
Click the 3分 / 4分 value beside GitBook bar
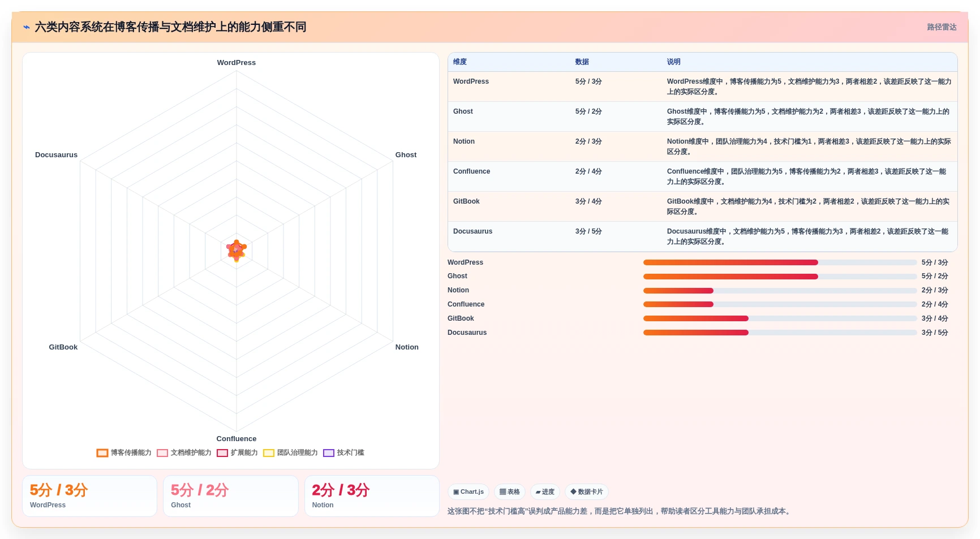pyautogui.click(x=935, y=318)
